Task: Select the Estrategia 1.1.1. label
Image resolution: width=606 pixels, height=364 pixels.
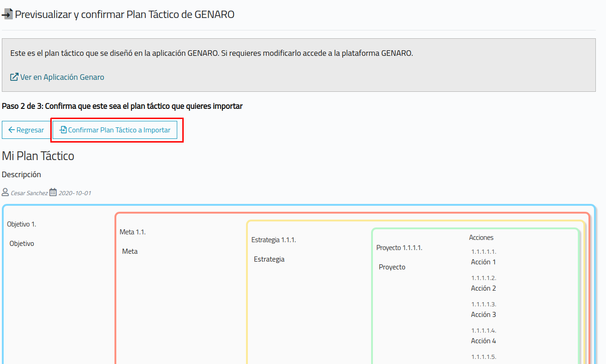Action: [x=274, y=240]
